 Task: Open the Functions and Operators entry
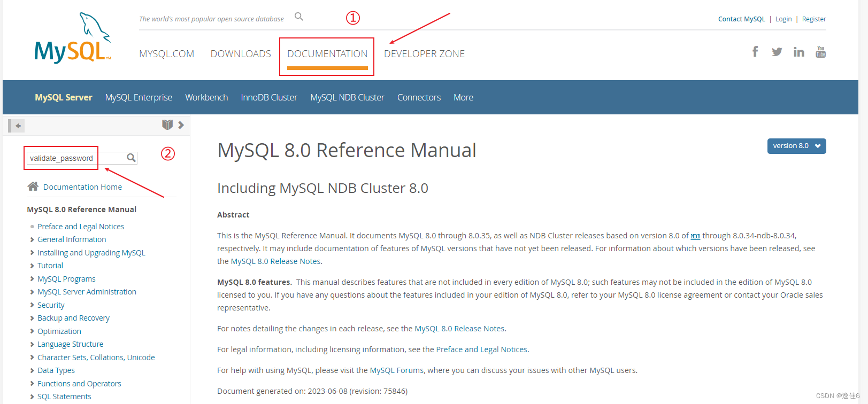(x=79, y=384)
